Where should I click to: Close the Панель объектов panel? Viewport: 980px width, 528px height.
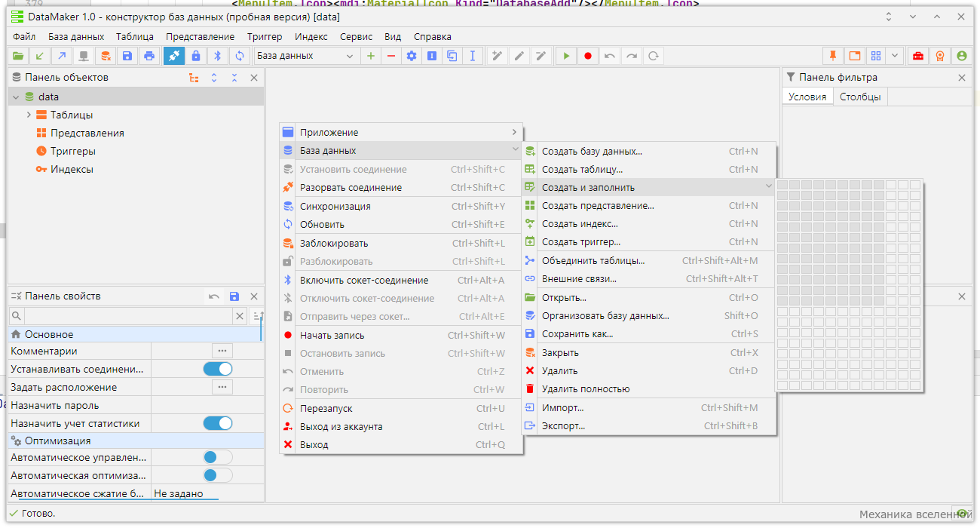[254, 78]
